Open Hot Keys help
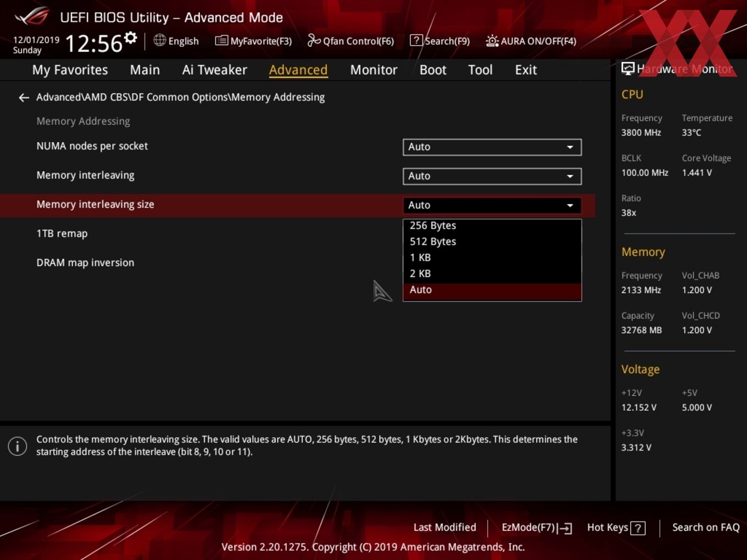Viewport: 747px width, 560px height. 607,528
